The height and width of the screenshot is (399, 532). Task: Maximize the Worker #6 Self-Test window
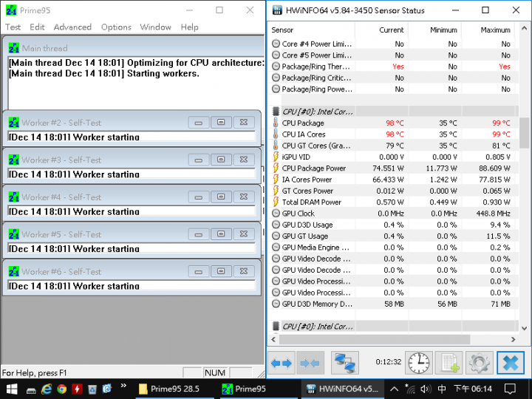221,272
